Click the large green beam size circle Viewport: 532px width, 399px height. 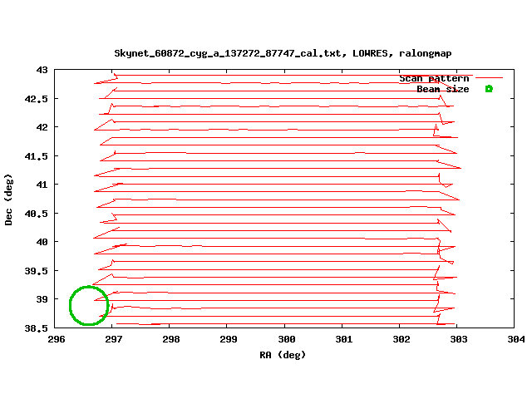tap(89, 305)
